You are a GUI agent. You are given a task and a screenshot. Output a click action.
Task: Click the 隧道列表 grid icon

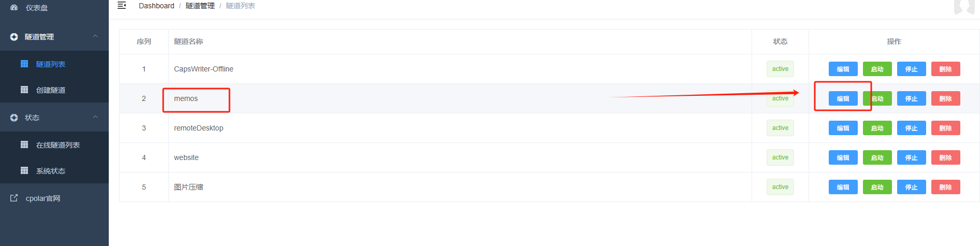pyautogui.click(x=24, y=64)
